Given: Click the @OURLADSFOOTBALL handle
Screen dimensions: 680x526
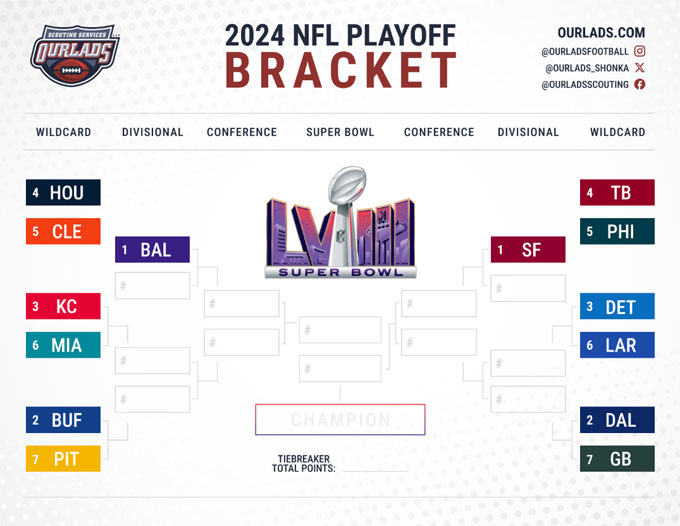Looking at the screenshot, I should (x=585, y=51).
